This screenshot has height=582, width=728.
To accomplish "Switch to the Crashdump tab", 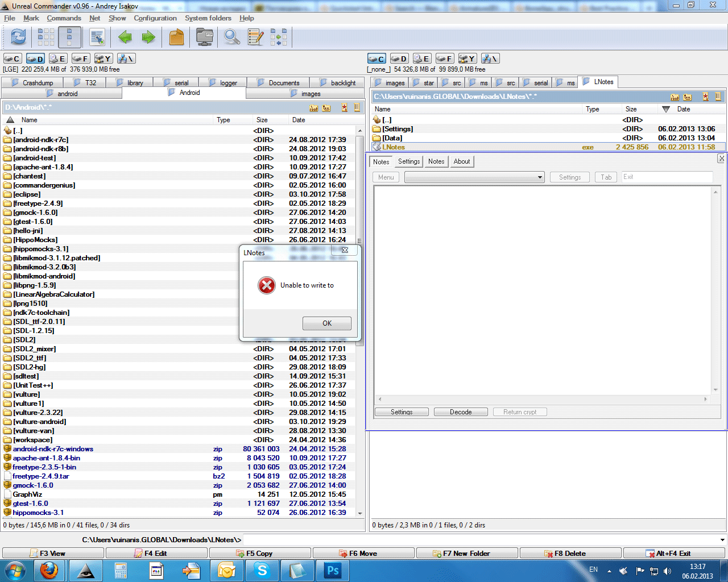I will click(x=33, y=83).
